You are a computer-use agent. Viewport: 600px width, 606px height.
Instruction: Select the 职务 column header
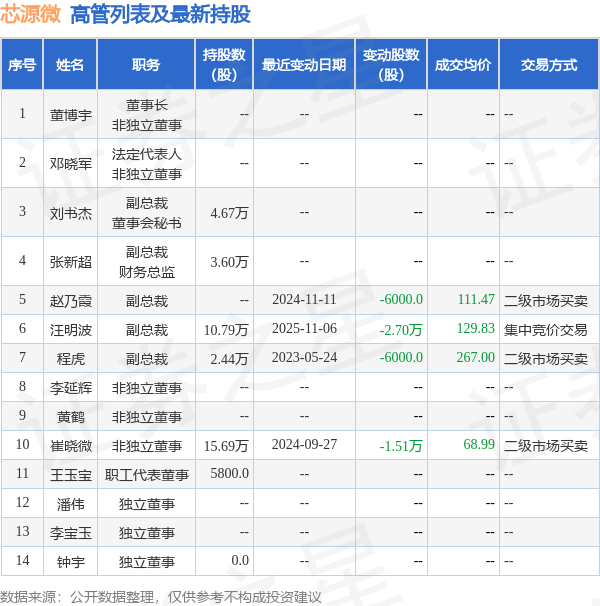point(146,65)
